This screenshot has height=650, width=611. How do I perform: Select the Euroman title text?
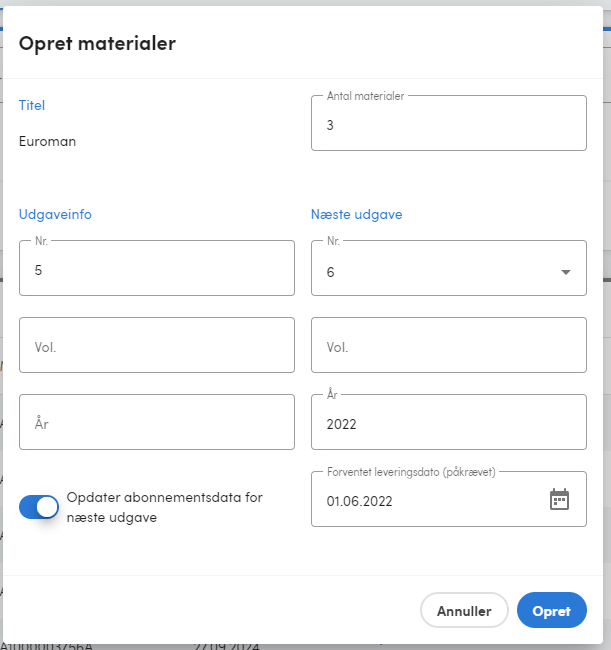(x=47, y=141)
